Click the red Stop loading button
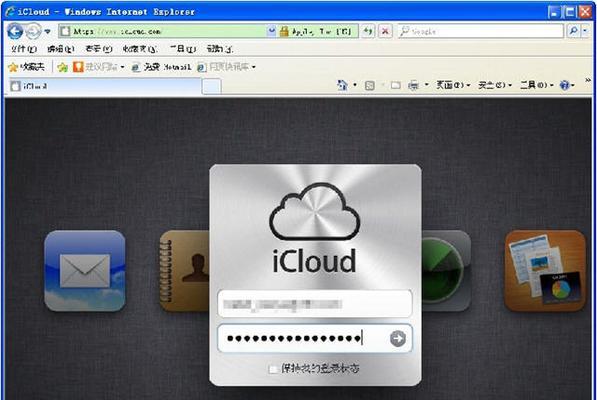Image resolution: width=597 pixels, height=400 pixels. 385,31
